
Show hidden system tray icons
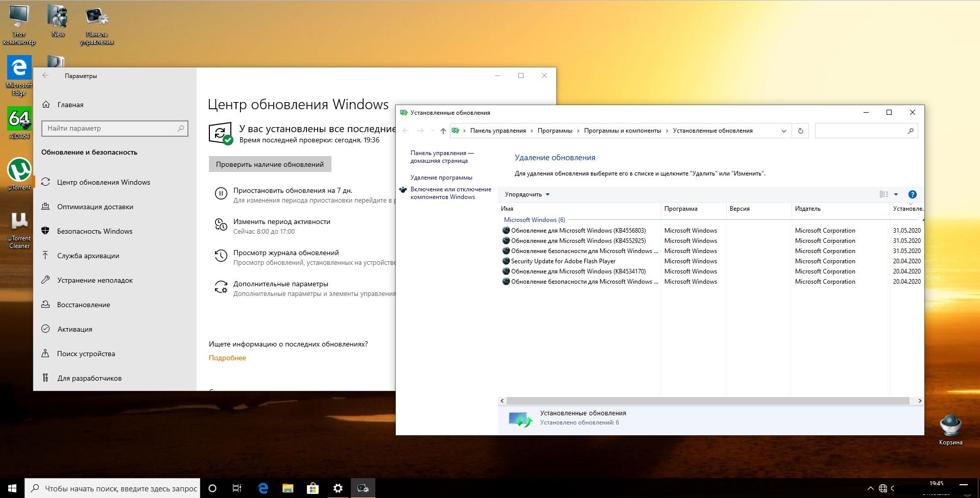[x=870, y=488]
